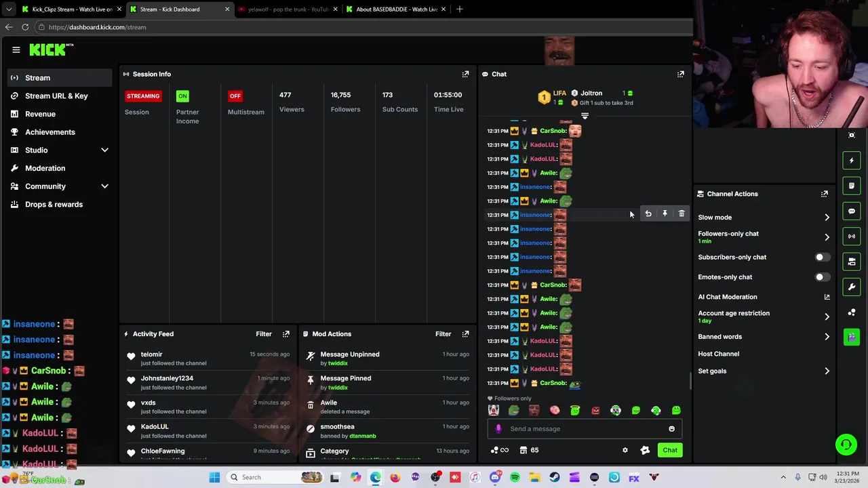Click the lightning bolt sidebar icon

tap(852, 161)
